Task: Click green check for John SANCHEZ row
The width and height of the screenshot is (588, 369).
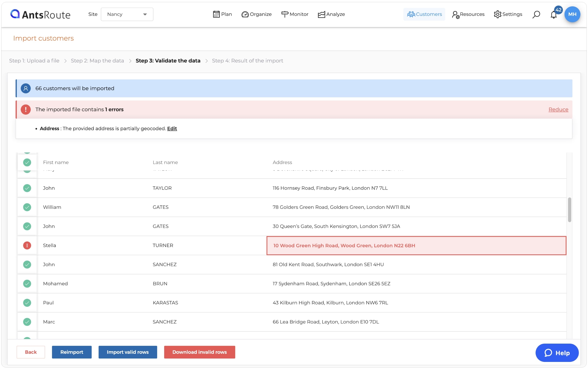Action: pyautogui.click(x=27, y=264)
